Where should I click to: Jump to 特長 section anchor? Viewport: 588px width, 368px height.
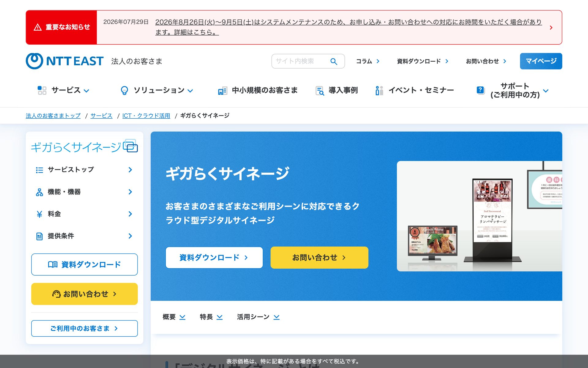coord(211,317)
